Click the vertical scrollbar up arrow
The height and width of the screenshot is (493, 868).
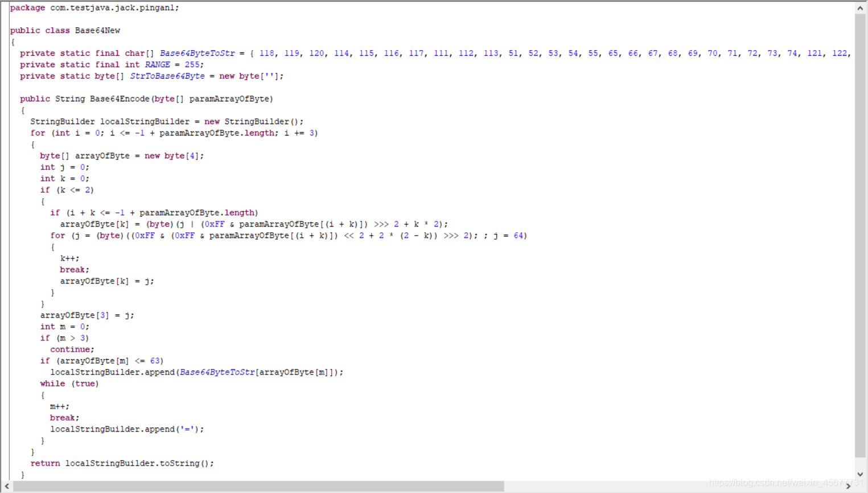tap(860, 8)
